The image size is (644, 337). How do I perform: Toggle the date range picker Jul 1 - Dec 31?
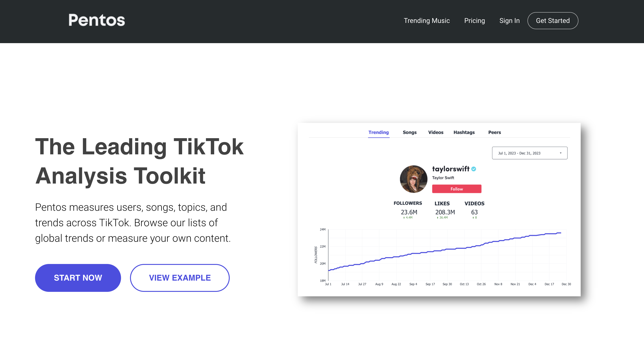coord(529,152)
